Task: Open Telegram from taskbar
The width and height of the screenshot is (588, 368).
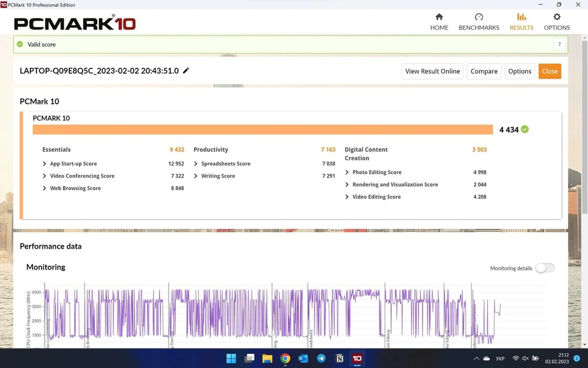Action: point(321,358)
